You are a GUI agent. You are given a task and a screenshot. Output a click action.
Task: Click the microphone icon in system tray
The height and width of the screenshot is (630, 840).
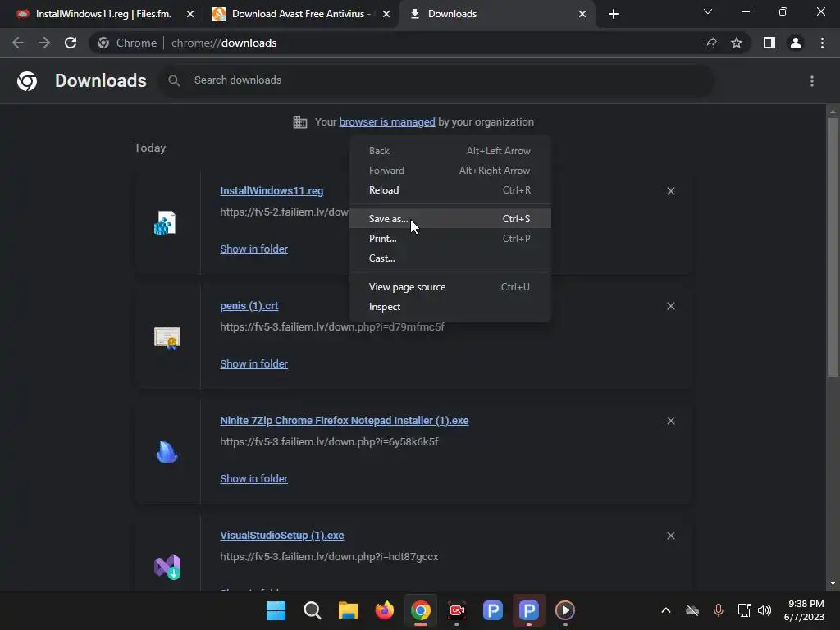coord(719,610)
